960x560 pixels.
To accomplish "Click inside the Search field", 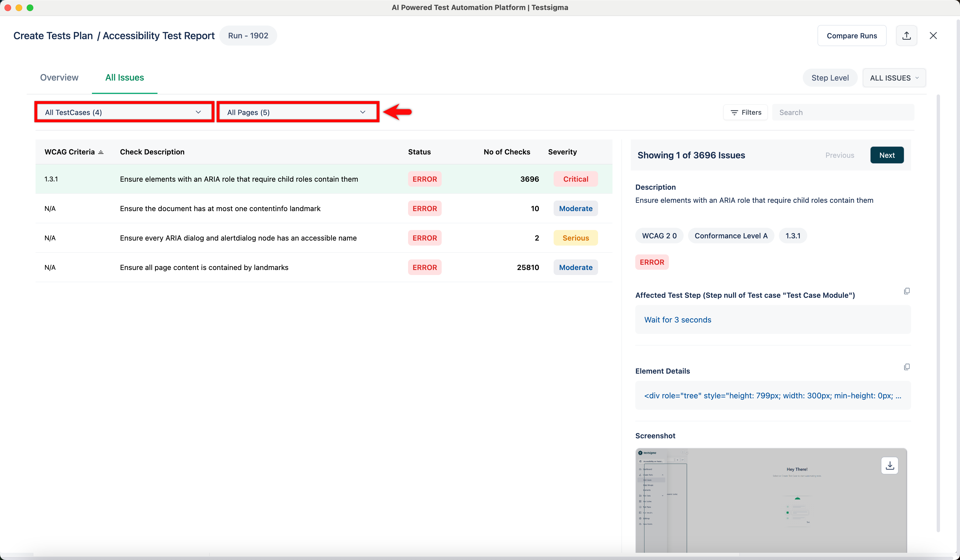I will click(x=842, y=112).
